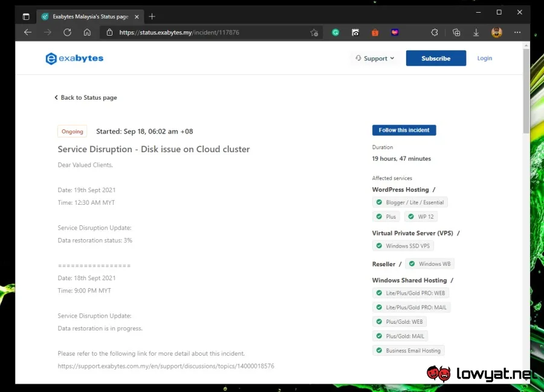Open browser profile avatar
Screen dimensions: 544x392
[x=496, y=32]
